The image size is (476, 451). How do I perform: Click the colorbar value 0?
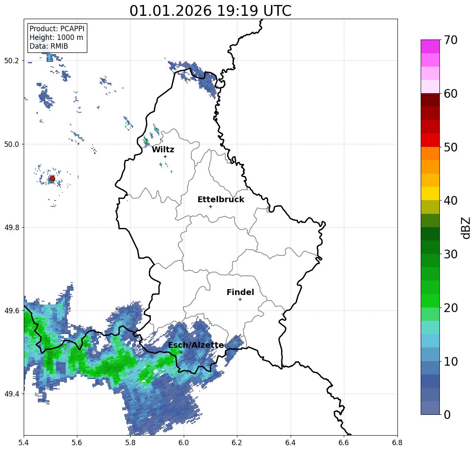[x=447, y=414]
